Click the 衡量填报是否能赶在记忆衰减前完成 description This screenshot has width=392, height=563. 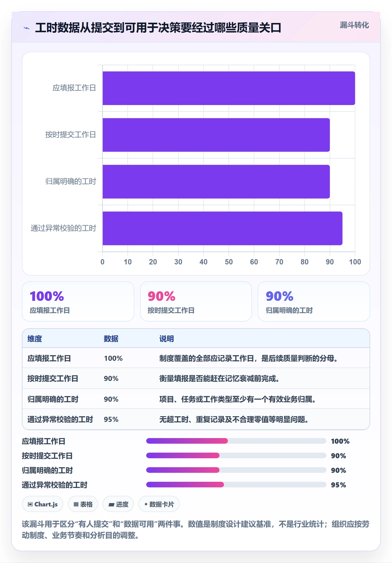point(219,378)
